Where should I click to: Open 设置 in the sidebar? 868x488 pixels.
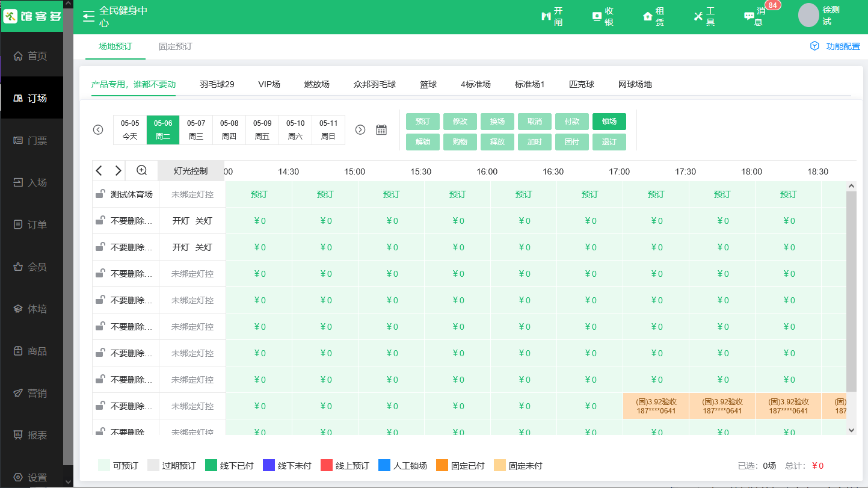coord(31,477)
